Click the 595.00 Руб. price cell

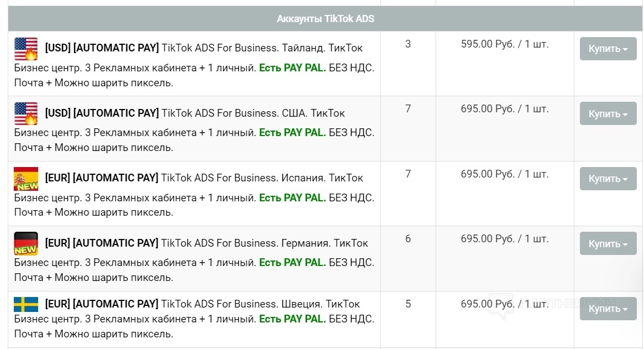coord(504,44)
